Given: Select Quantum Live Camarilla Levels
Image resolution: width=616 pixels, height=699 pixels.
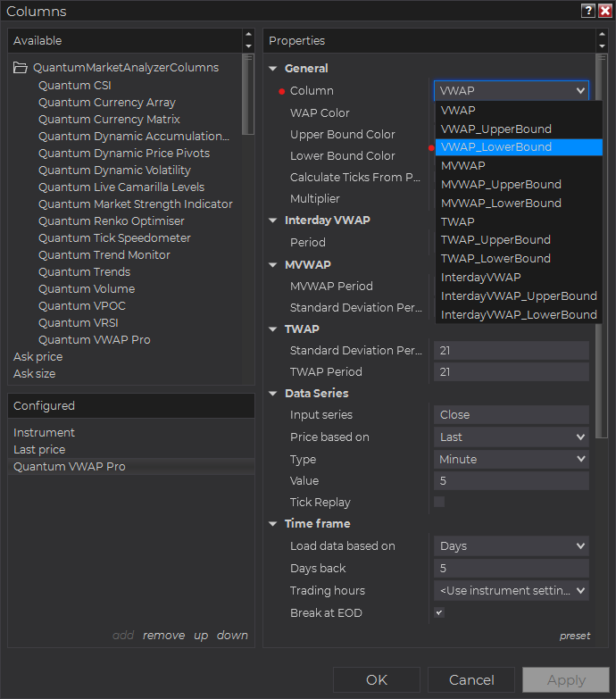Looking at the screenshot, I should pos(121,187).
